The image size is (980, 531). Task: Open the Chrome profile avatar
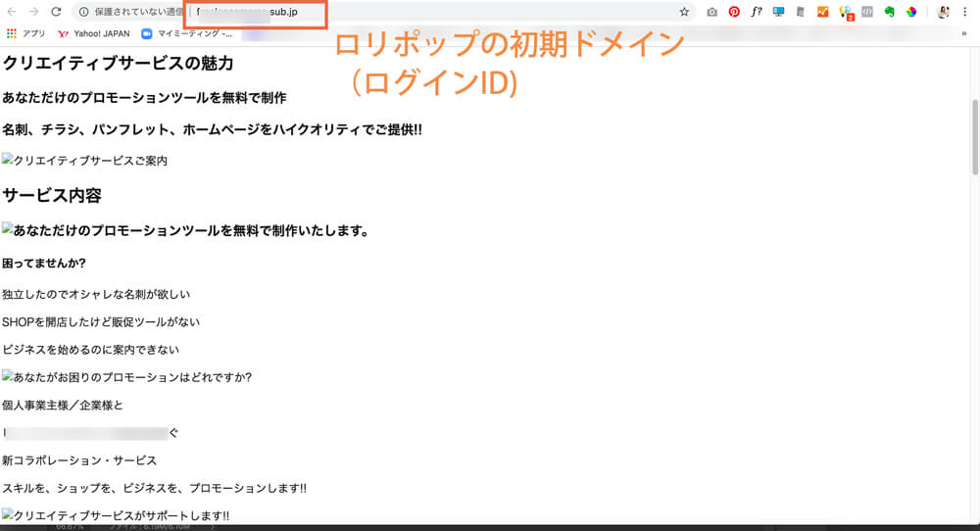[943, 12]
